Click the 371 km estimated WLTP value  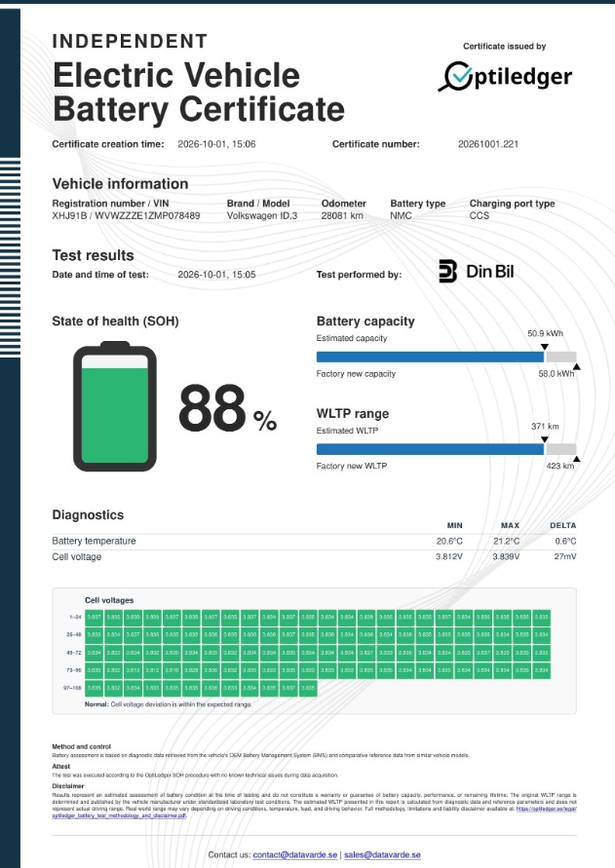pyautogui.click(x=545, y=427)
